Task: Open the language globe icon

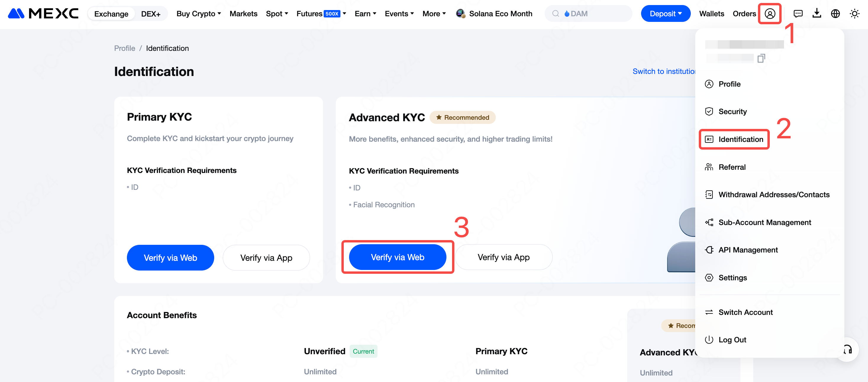Action: tap(835, 14)
